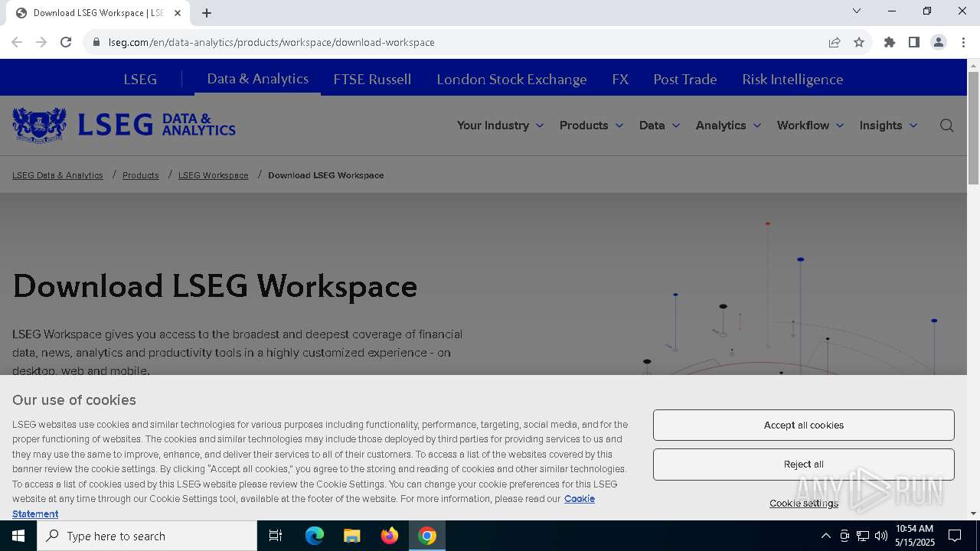Open File Explorer from the taskbar
This screenshot has height=551, width=980.
click(351, 536)
